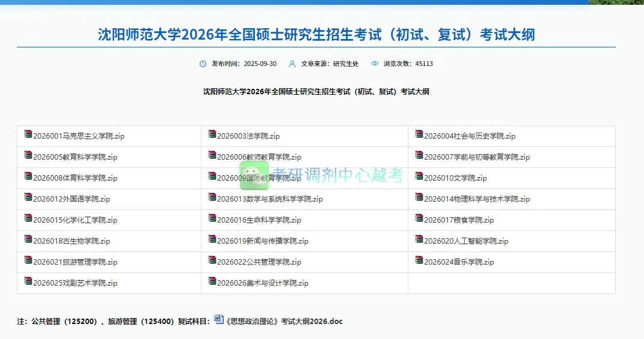Click zip icon beside 2026004社会与历史学院

pyautogui.click(x=419, y=134)
